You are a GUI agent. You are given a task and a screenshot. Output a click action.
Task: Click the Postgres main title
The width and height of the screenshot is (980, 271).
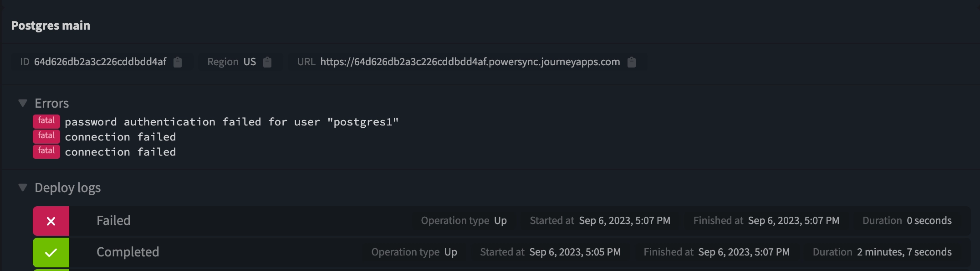tap(51, 26)
